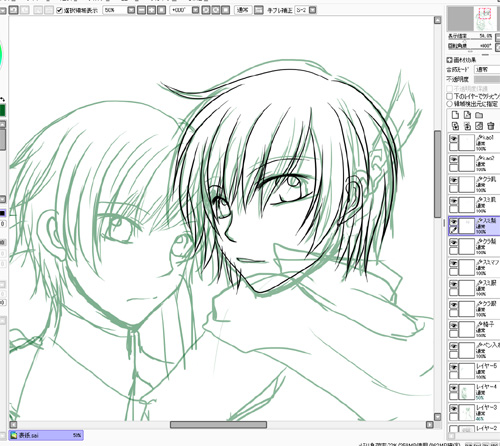Select the スス服 layer
This screenshot has height=446, width=500.
(x=474, y=288)
